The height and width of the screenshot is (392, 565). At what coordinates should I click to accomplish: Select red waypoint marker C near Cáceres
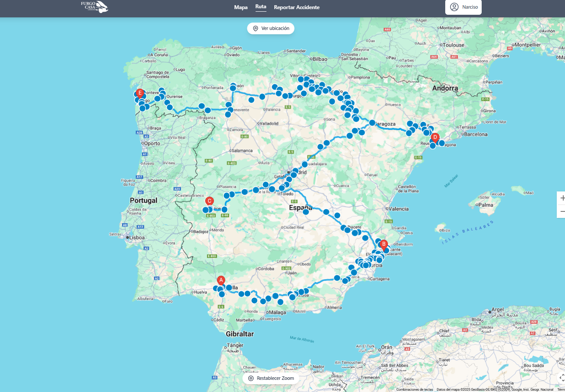209,201
